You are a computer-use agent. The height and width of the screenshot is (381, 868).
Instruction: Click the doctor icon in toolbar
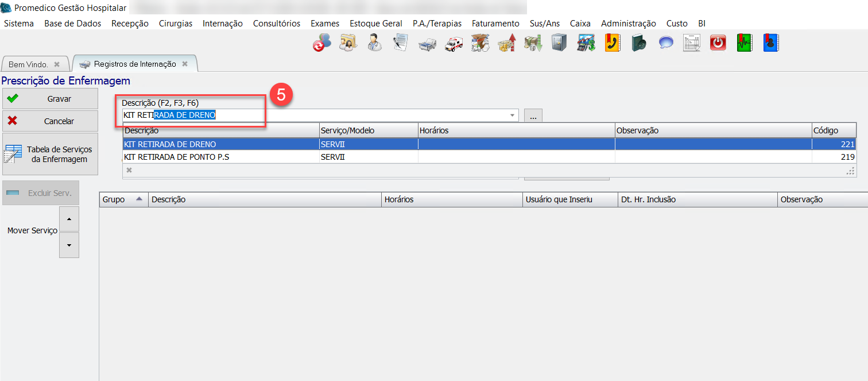375,43
